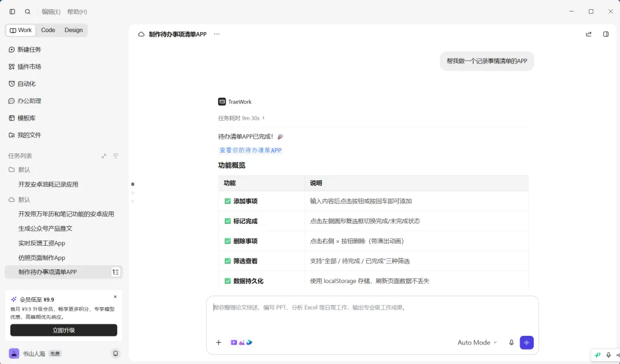Expand the folder 默认 group

(20, 169)
